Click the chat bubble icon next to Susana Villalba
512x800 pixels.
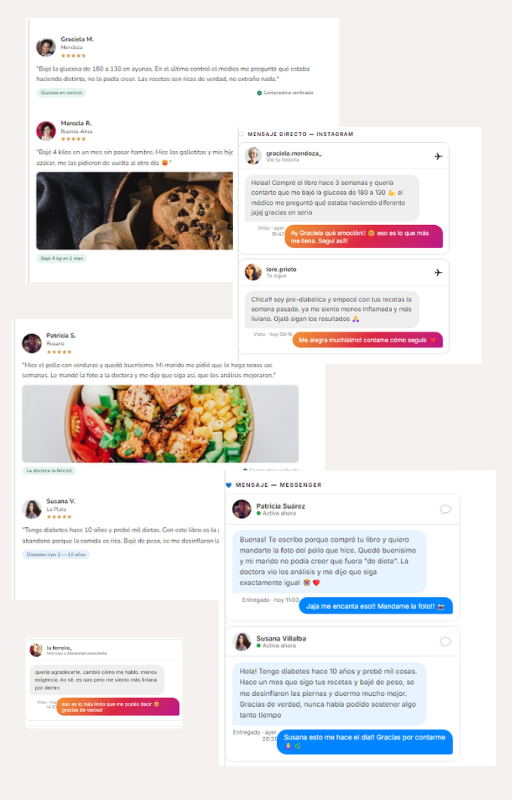click(445, 641)
